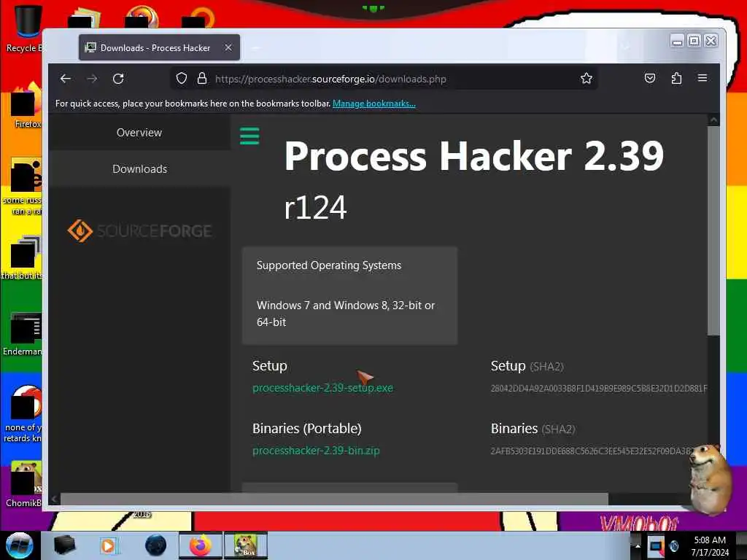Toggle the green page sidebar menu icon
Screen dimensions: 747x560
(249, 136)
